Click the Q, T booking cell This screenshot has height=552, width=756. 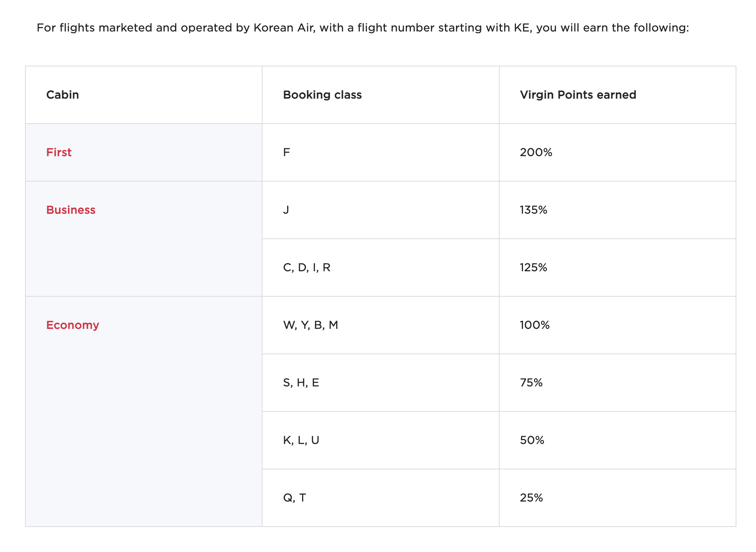pyautogui.click(x=294, y=498)
